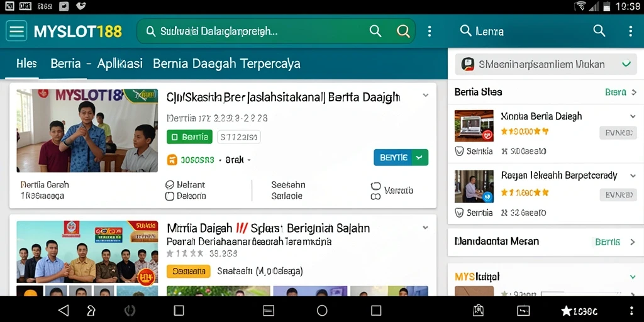Tap the screen-shaped icon before the star

click(523, 311)
